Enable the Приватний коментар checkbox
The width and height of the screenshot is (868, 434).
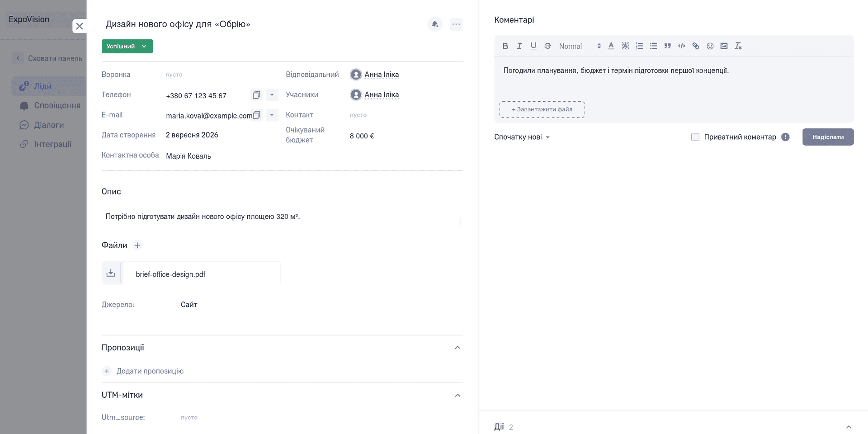[x=695, y=137]
